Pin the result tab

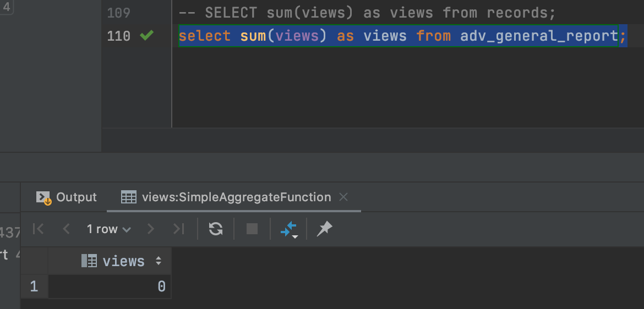[324, 229]
